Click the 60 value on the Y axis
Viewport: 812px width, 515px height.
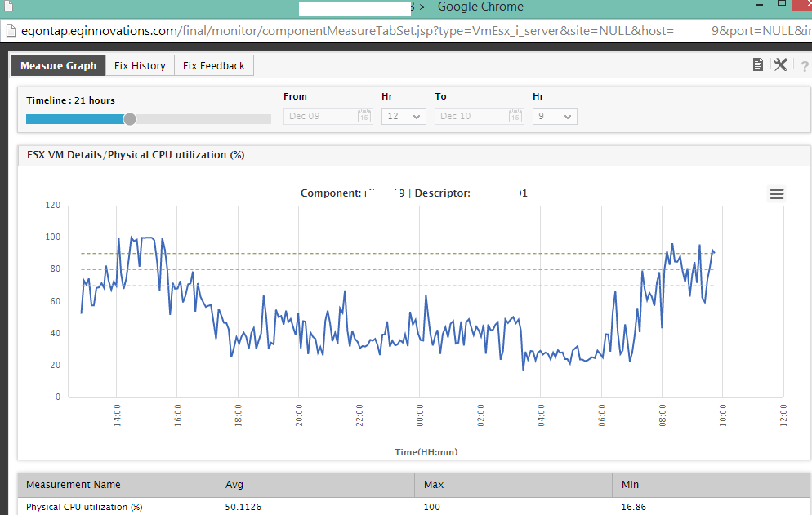pyautogui.click(x=55, y=301)
